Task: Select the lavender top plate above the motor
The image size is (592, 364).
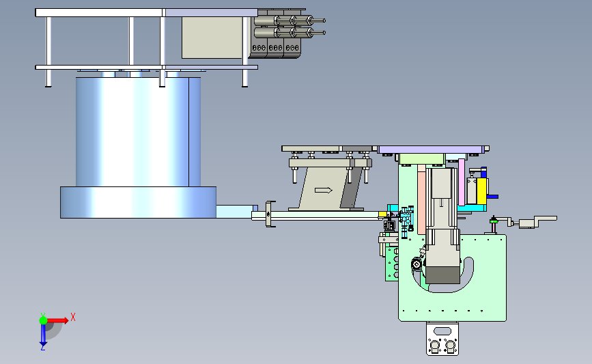Action: (430, 150)
